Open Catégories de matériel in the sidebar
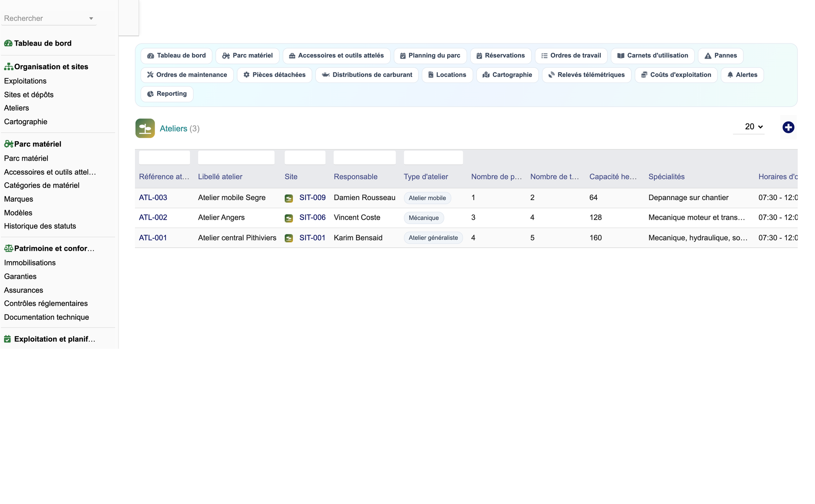The width and height of the screenshot is (815, 504). 41,185
